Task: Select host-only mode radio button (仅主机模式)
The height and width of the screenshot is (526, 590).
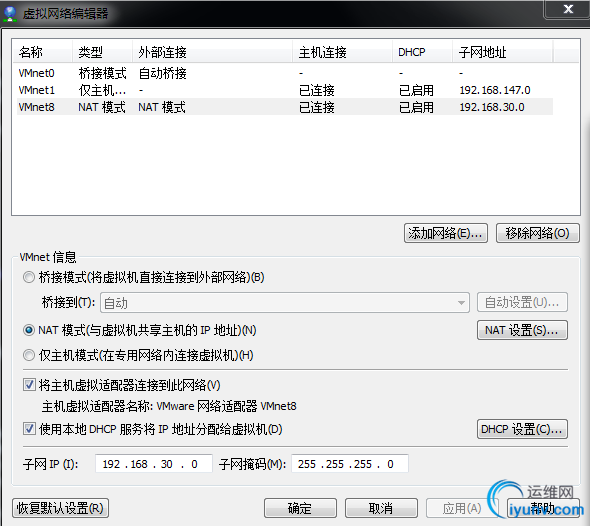Action: (29, 355)
